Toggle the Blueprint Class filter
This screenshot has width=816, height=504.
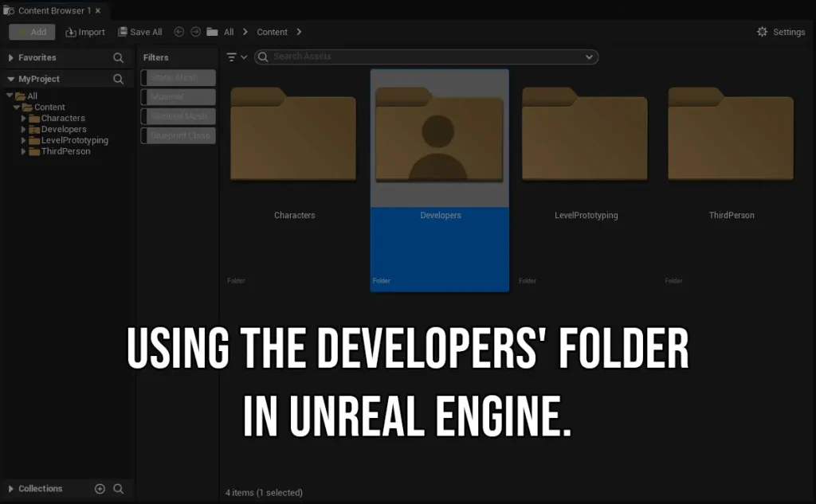pos(178,135)
